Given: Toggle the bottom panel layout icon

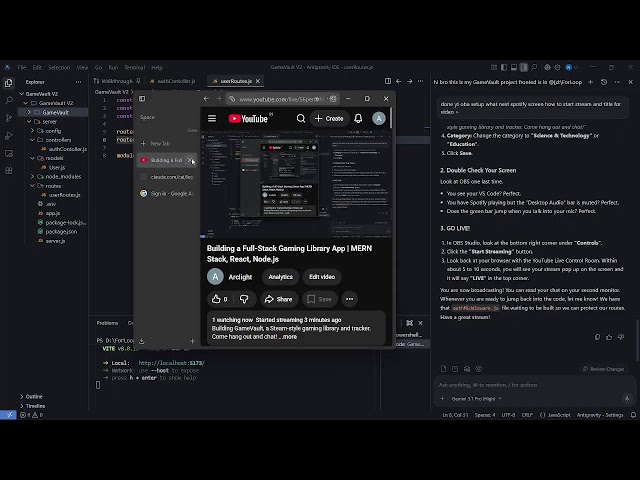Looking at the screenshot, I should point(514,67).
